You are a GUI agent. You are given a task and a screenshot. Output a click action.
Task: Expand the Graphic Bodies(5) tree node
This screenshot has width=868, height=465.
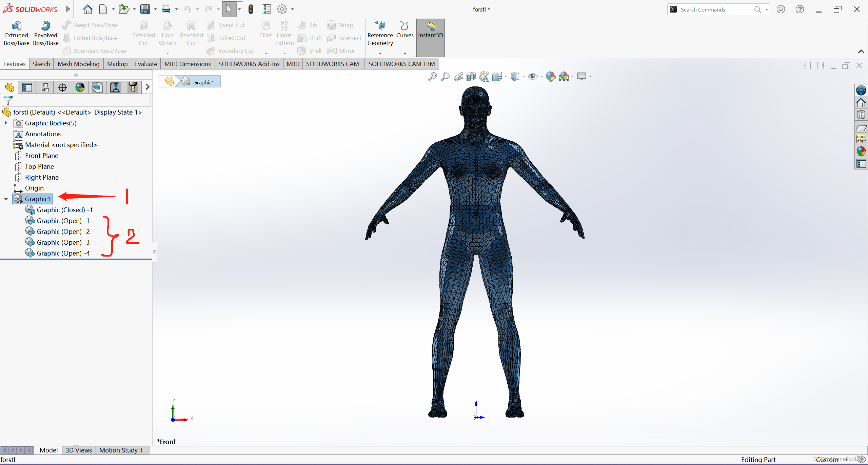click(x=6, y=123)
